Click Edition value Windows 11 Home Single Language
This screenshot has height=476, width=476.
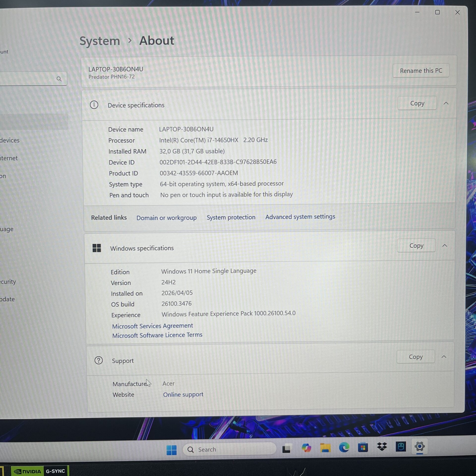pyautogui.click(x=209, y=271)
